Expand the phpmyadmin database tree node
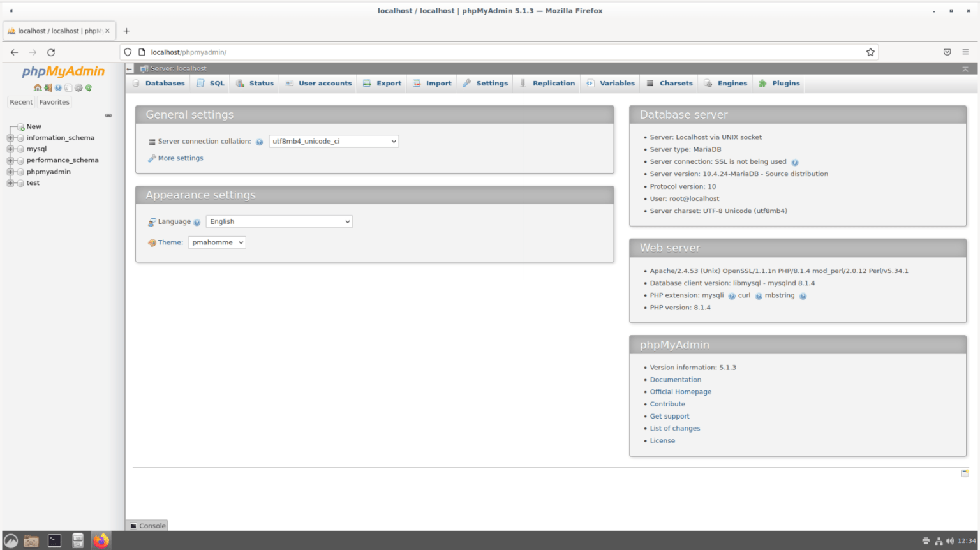Screen dimensions: 980x550 (10, 172)
